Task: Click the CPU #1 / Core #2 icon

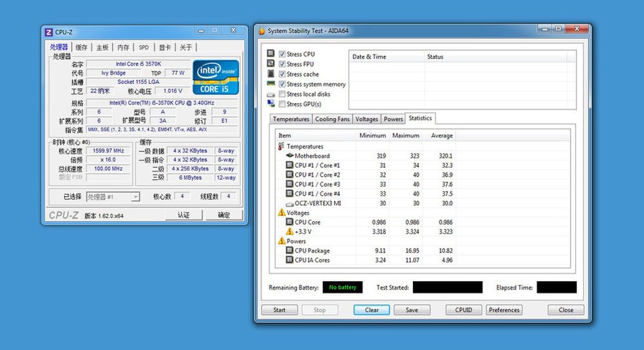Action: point(290,175)
